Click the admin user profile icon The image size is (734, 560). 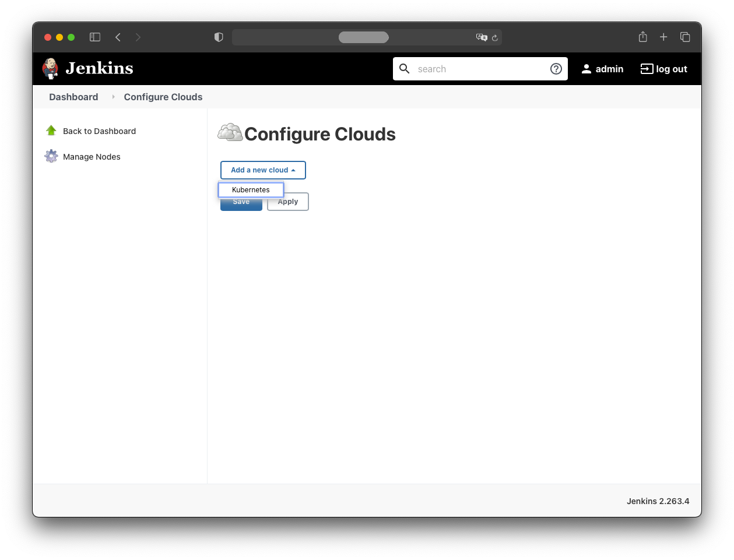point(587,69)
